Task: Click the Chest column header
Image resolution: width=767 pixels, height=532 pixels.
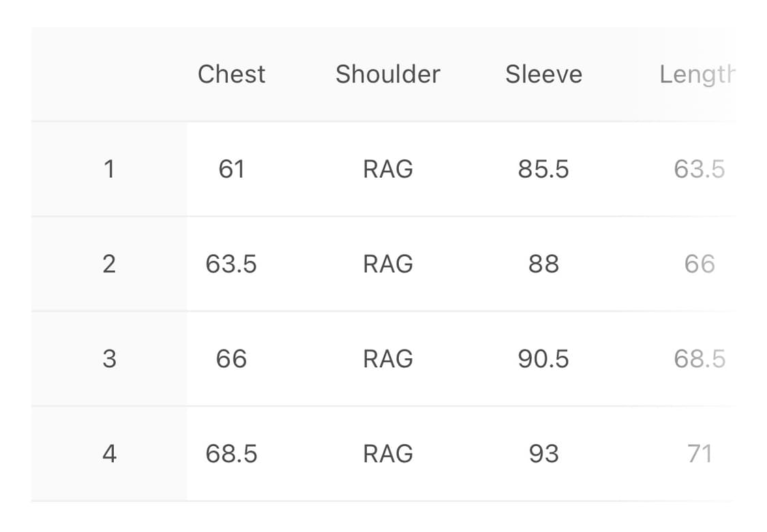Action: [231, 74]
